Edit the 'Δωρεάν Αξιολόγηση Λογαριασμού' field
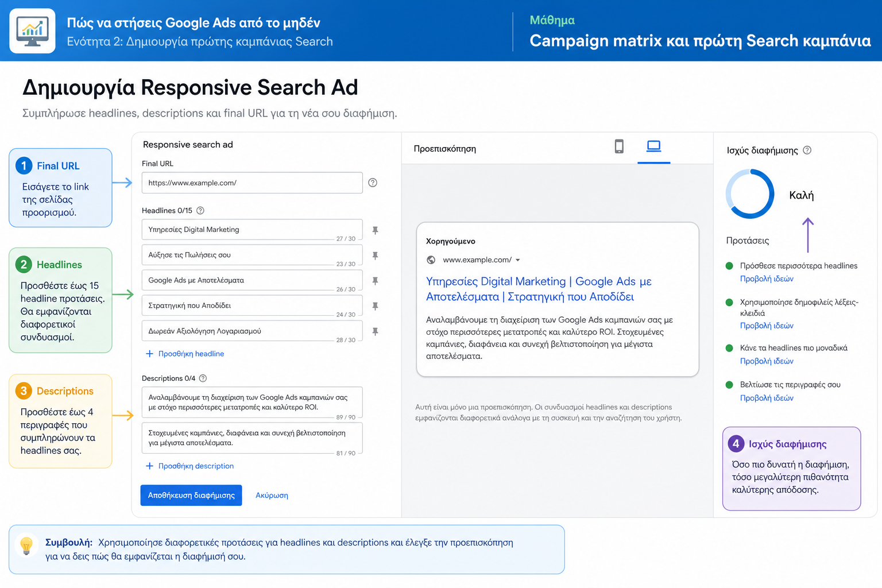Image resolution: width=882 pixels, height=588 pixels. [252, 331]
